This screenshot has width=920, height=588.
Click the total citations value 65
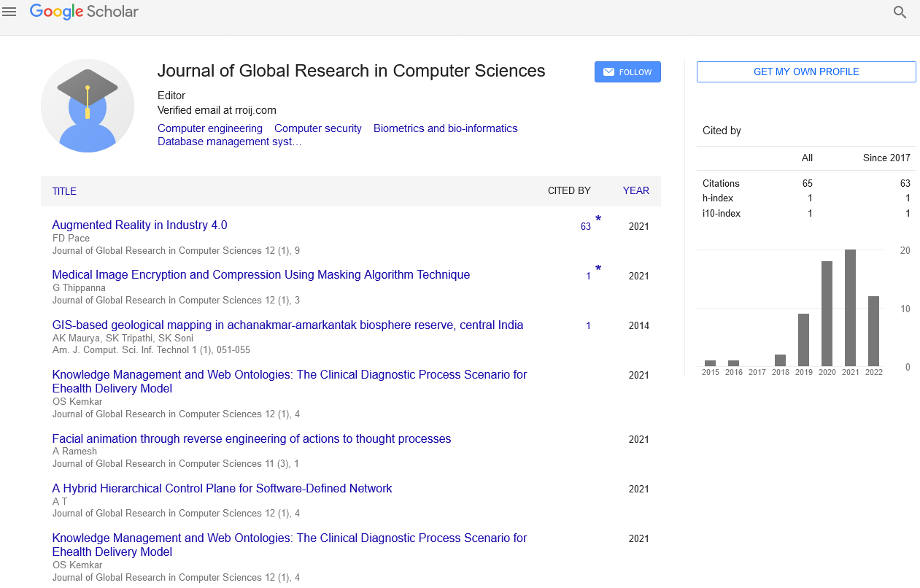(x=808, y=184)
